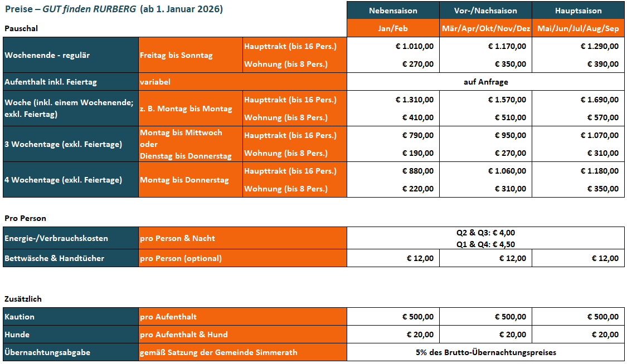The image size is (627, 364).
Task: Click the Hauptsaison column header
Action: click(x=578, y=11)
